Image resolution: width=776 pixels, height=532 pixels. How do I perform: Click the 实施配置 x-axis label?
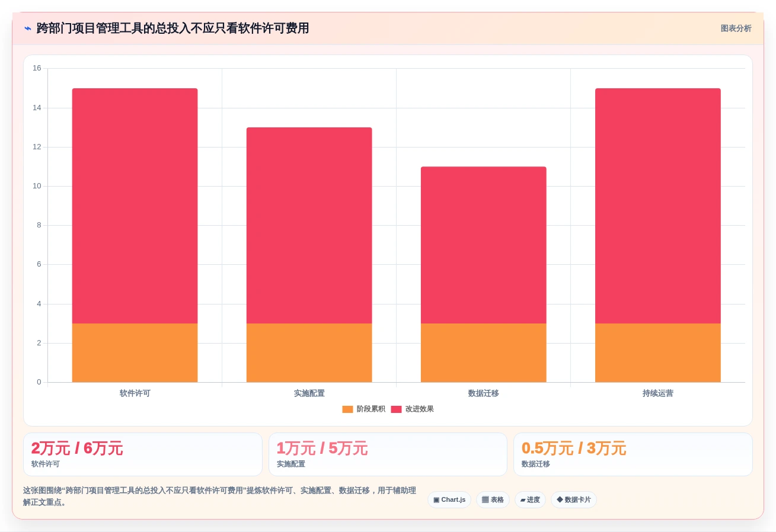pos(309,393)
